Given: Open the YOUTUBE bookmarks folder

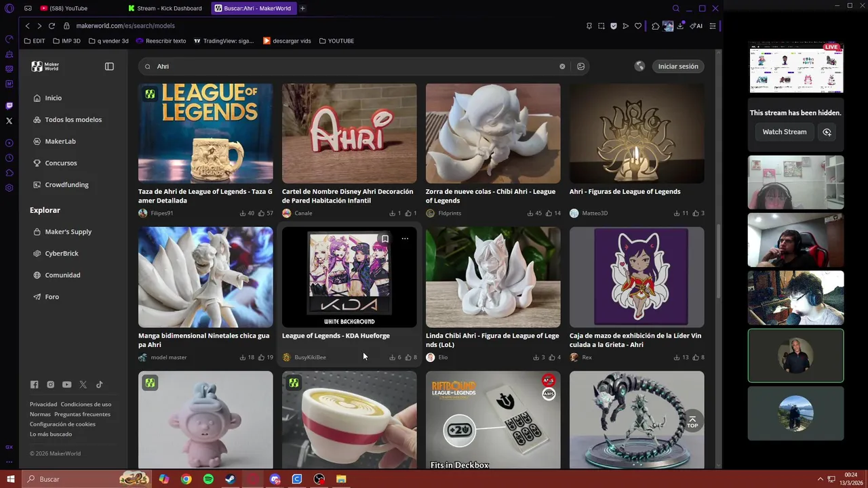Looking at the screenshot, I should [x=336, y=41].
